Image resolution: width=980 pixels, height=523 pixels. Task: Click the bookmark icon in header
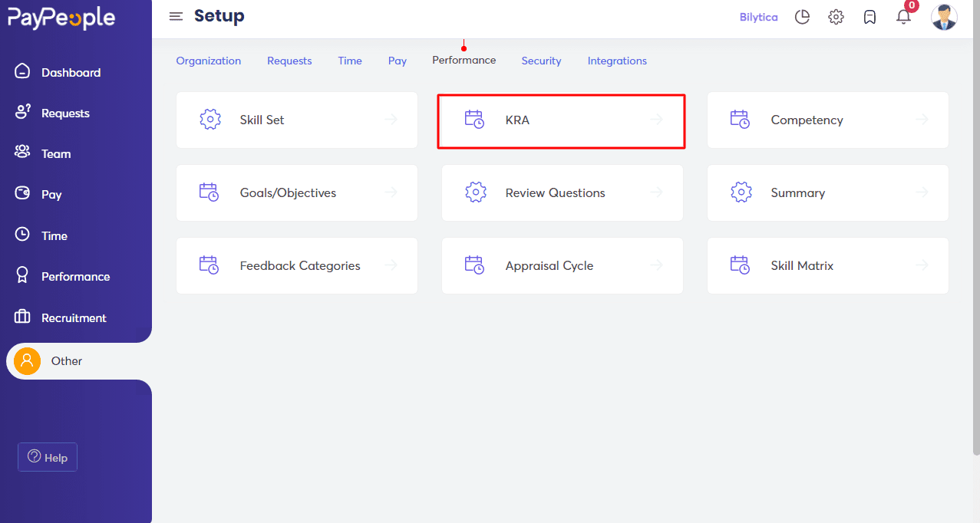869,17
